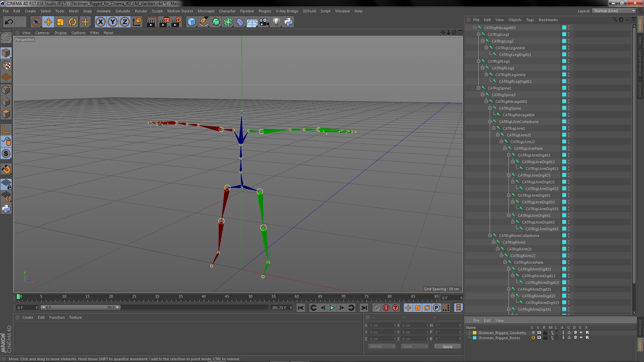The image size is (644, 362).
Task: Add a Cube primitive object
Action: (192, 22)
